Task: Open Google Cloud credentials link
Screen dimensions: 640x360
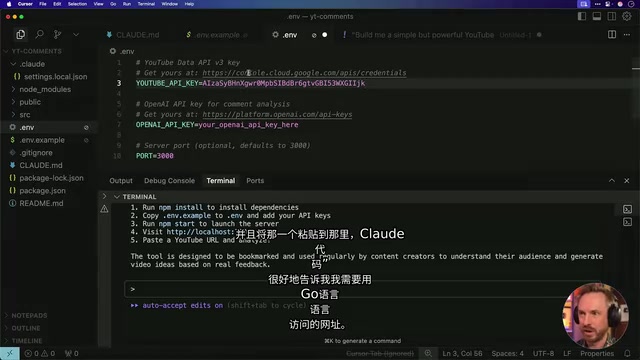Action: point(304,73)
